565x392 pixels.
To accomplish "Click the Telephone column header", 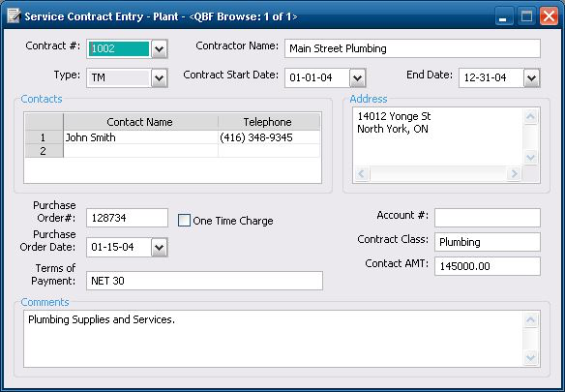I will (269, 122).
